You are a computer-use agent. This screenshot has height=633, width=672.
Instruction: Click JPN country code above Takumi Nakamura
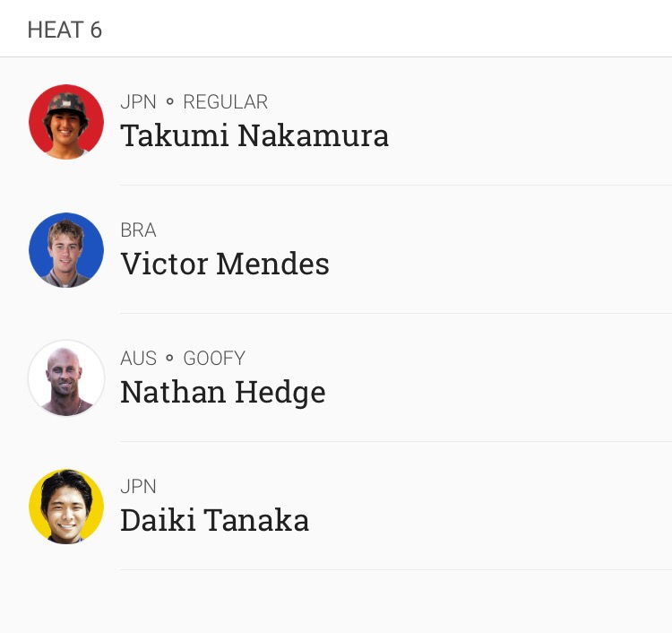(x=138, y=102)
